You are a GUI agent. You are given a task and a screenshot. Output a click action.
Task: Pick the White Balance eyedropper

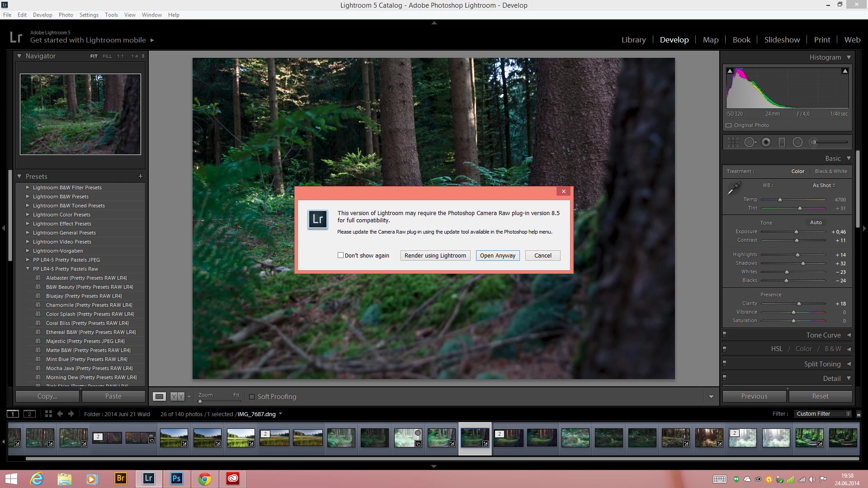(734, 188)
